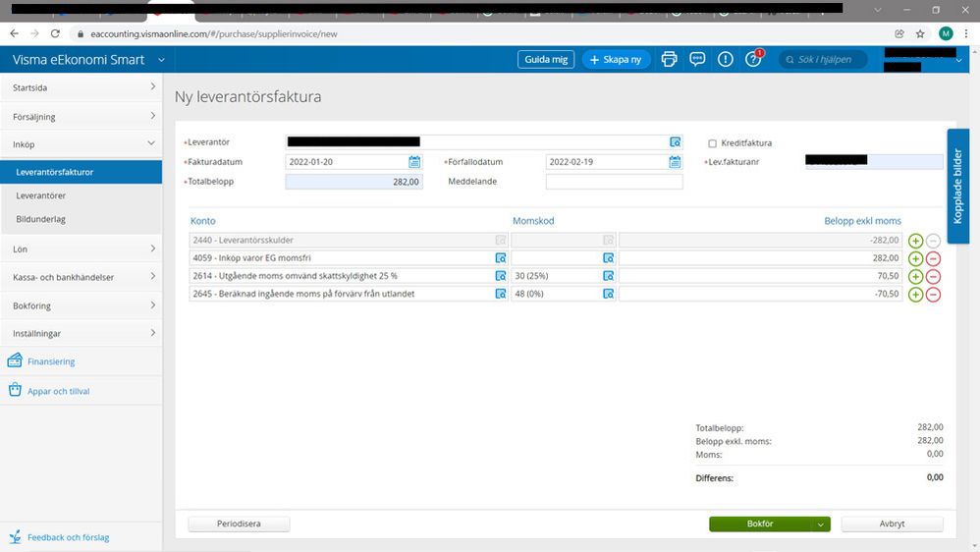Click the Periodisera button
980x552 pixels.
(x=239, y=524)
